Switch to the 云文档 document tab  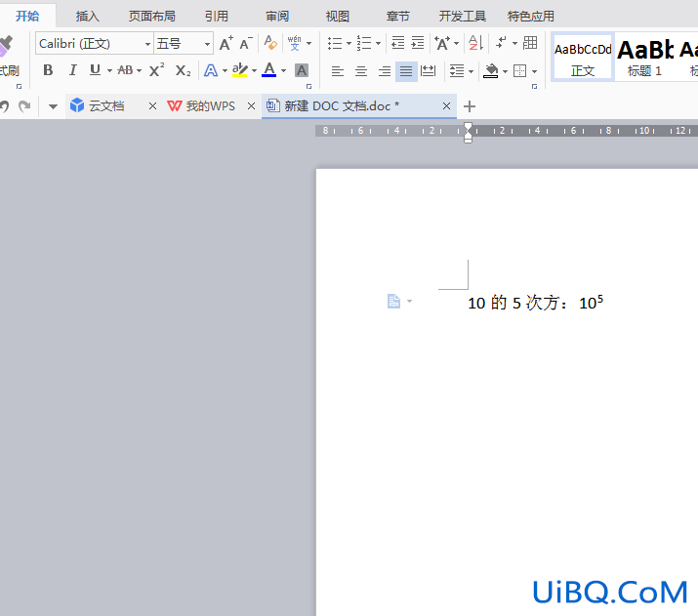click(106, 106)
